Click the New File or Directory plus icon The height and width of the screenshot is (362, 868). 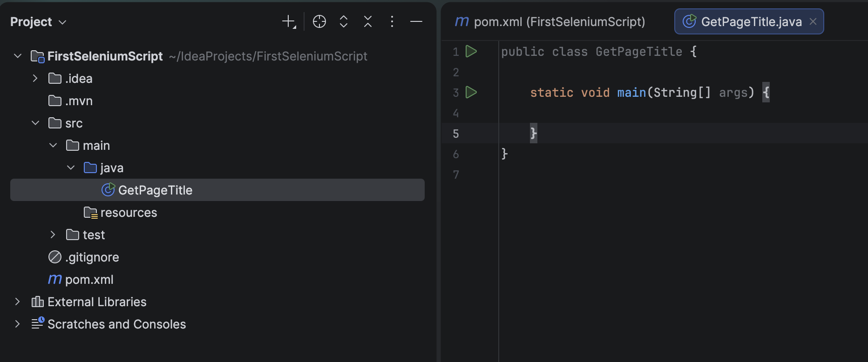coord(289,21)
